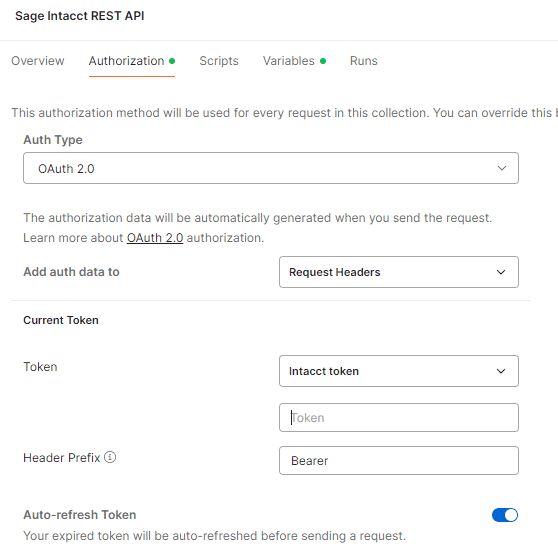Open the Auth Type OAuth 2.0 dropdown
Image resolution: width=558 pixels, height=558 pixels.
click(x=271, y=168)
